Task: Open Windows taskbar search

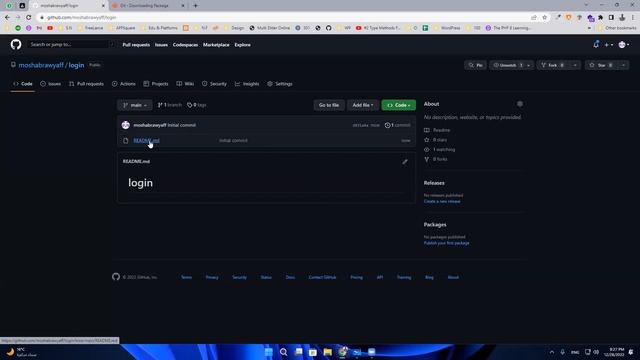Action: [283, 352]
